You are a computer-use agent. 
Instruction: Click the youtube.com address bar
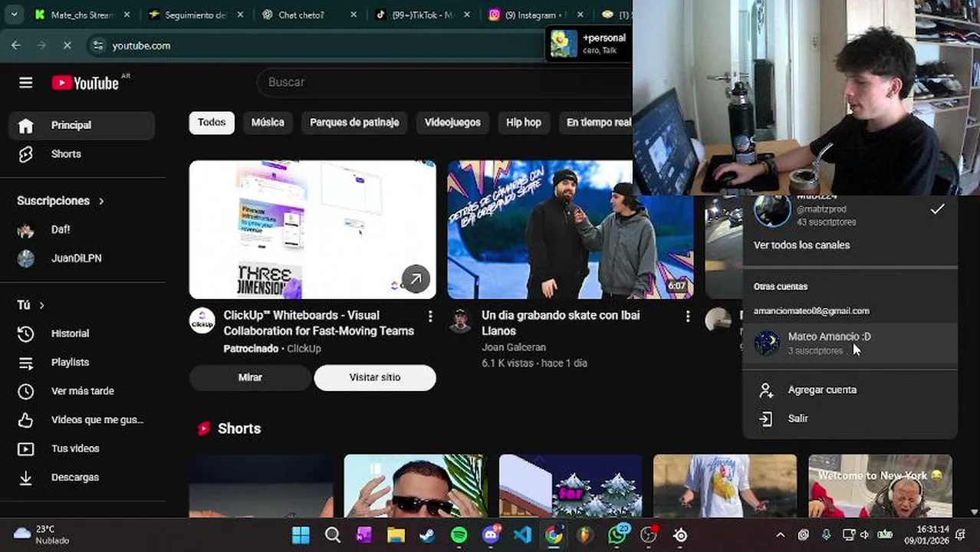pyautogui.click(x=314, y=46)
